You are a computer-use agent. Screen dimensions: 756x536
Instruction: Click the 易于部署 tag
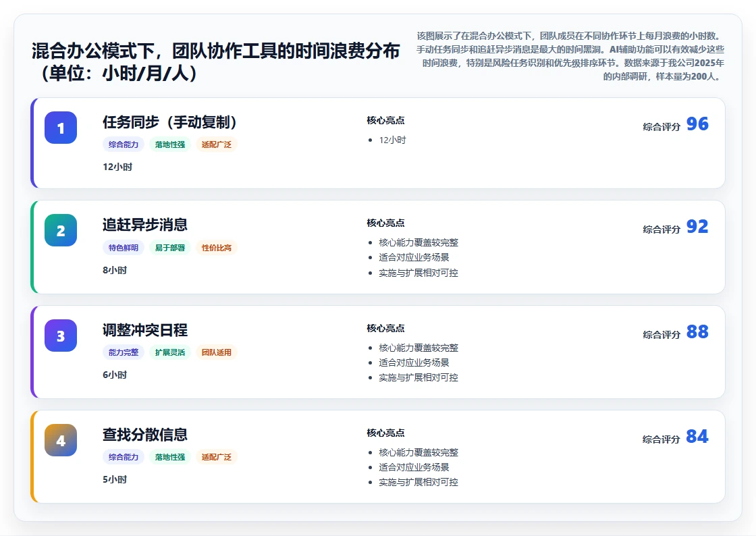(x=170, y=248)
